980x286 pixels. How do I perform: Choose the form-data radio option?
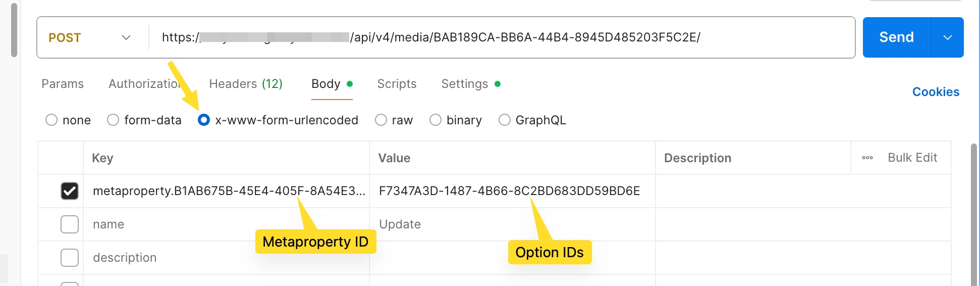(113, 120)
